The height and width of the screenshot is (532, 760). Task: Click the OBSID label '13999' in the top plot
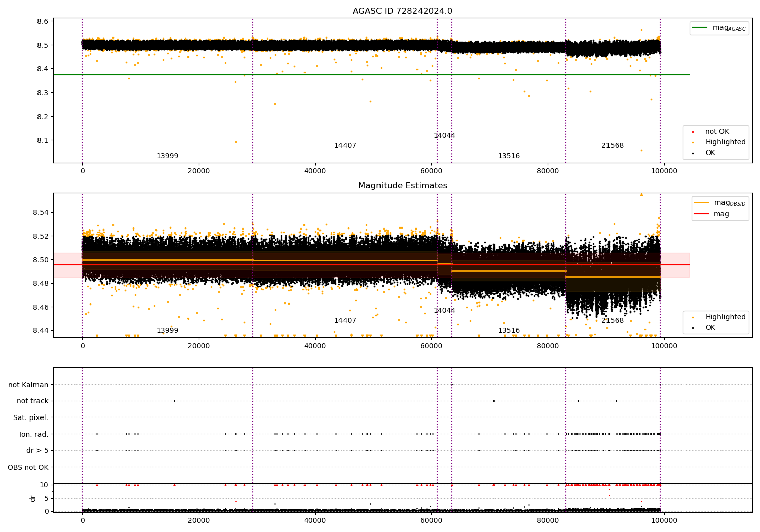[167, 156]
